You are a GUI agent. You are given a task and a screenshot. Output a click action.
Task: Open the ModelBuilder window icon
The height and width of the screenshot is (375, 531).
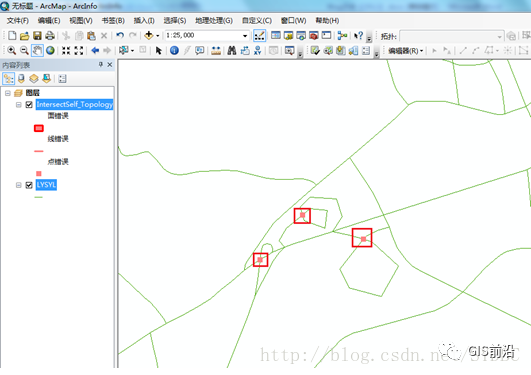point(342,35)
